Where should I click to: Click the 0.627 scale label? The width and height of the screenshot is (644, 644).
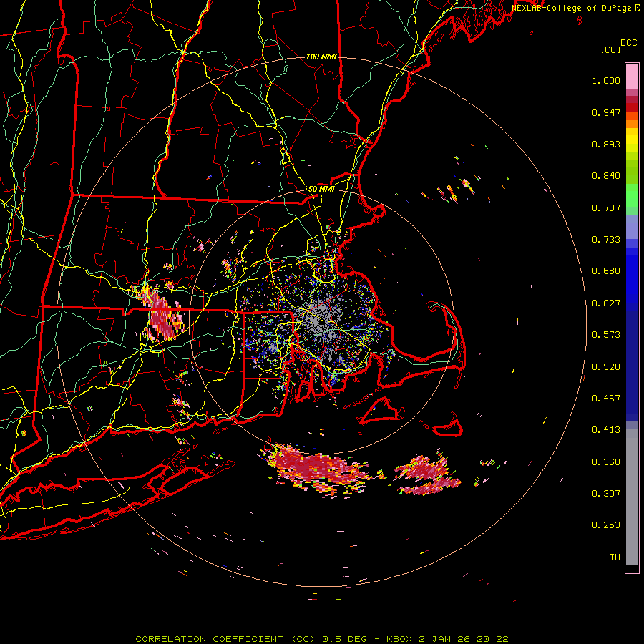606,303
